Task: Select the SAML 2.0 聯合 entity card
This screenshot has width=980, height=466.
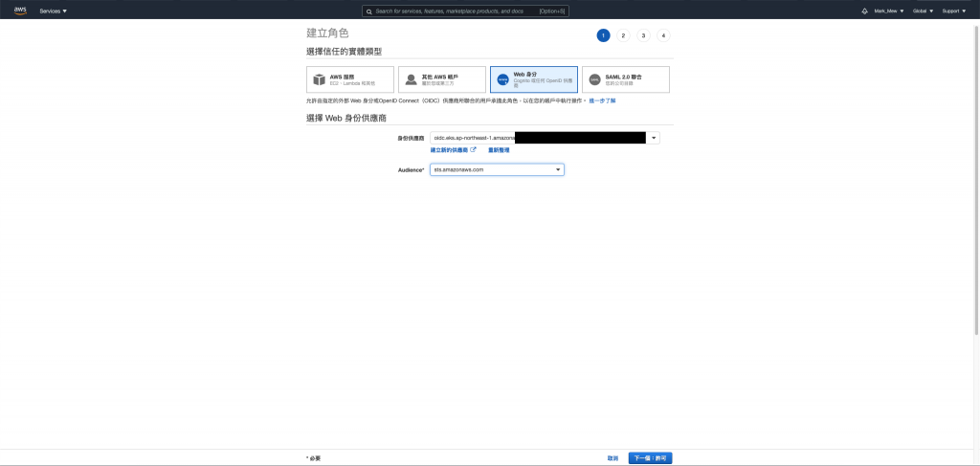Action: [x=626, y=79]
